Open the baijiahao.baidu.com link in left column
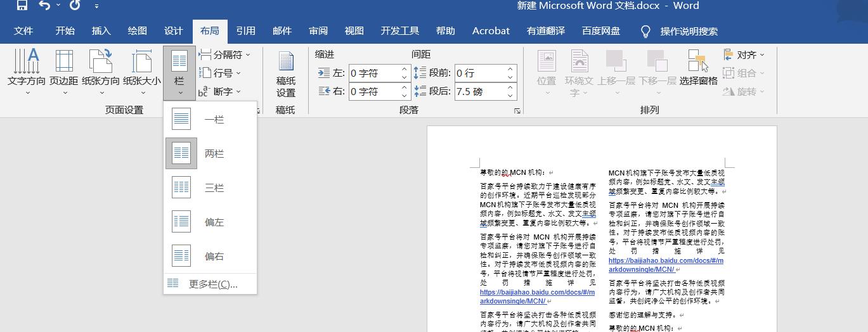 537,297
